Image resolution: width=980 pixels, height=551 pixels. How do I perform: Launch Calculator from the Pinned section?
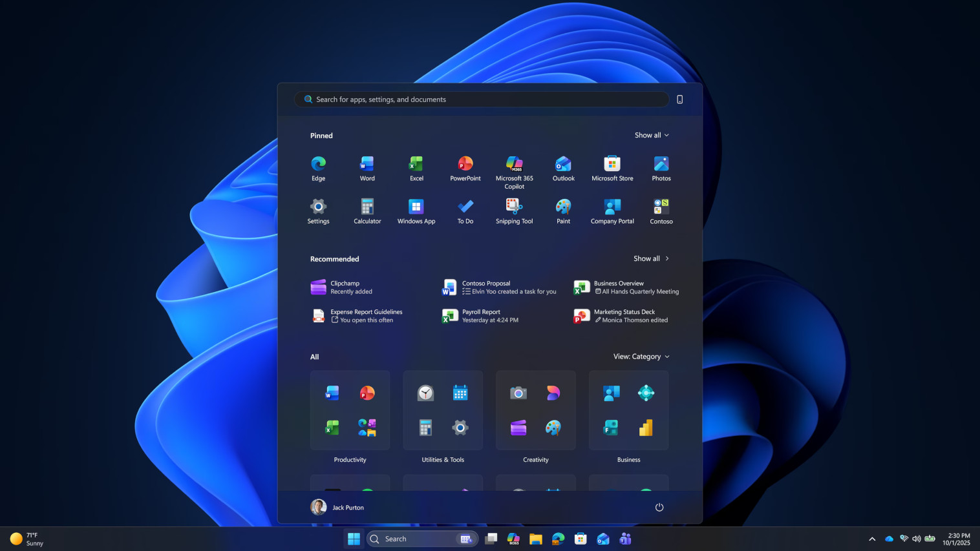point(367,211)
